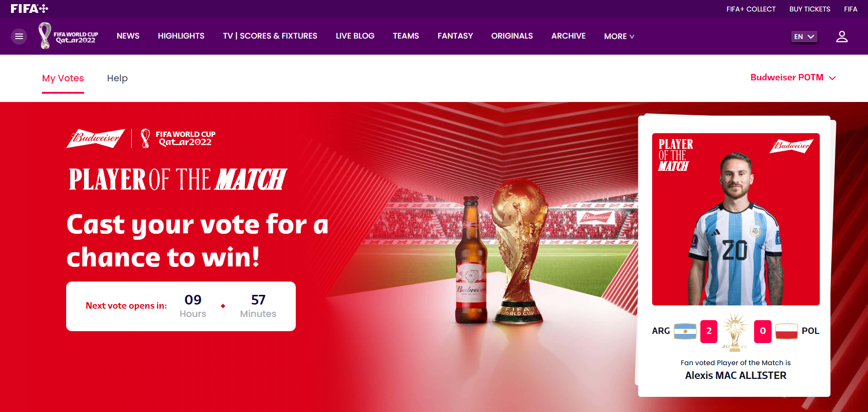The height and width of the screenshot is (412, 868).
Task: Click the Poland flag icon
Action: click(786, 331)
